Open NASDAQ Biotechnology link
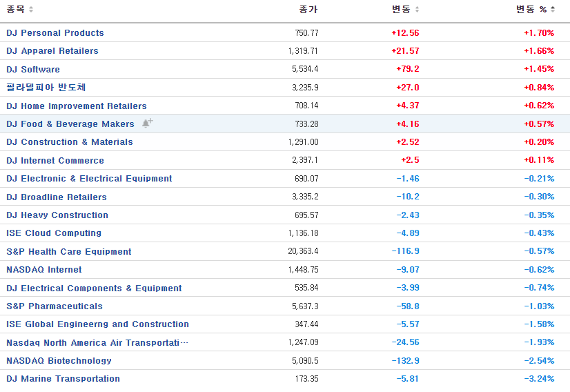The height and width of the screenshot is (392, 570). point(59,361)
